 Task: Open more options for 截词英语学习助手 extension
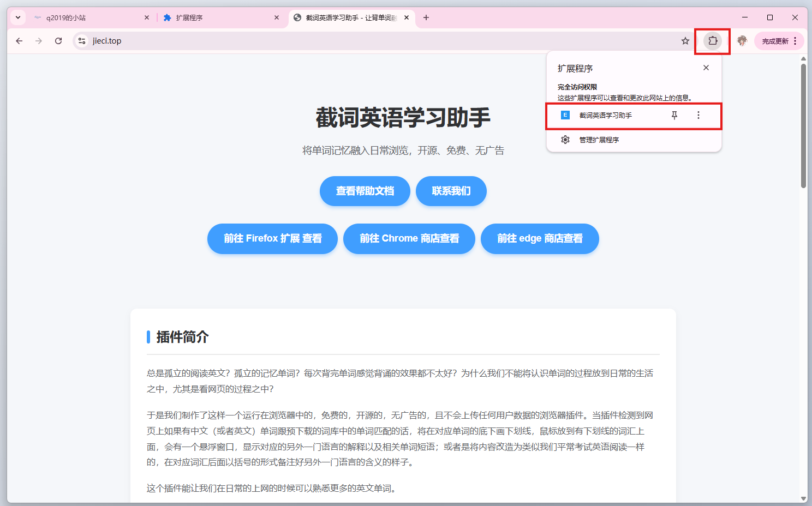click(698, 115)
